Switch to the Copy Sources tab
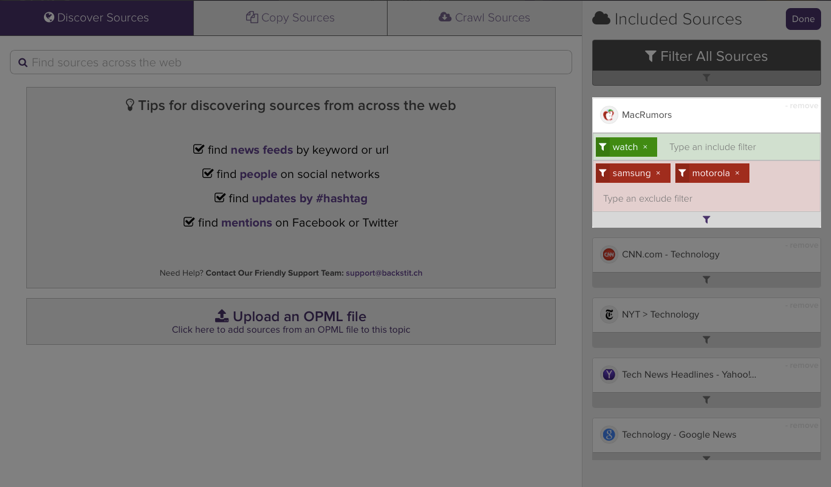Image resolution: width=831 pixels, height=487 pixels. point(290,18)
